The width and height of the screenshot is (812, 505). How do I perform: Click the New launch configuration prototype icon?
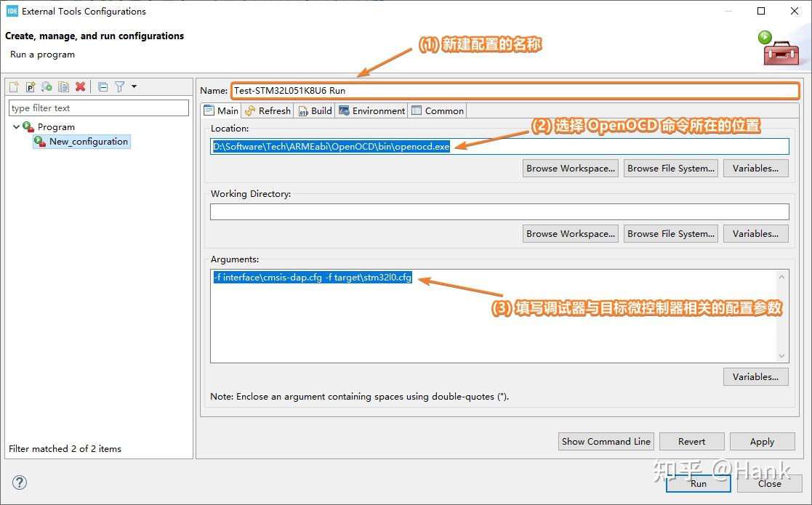click(x=31, y=87)
